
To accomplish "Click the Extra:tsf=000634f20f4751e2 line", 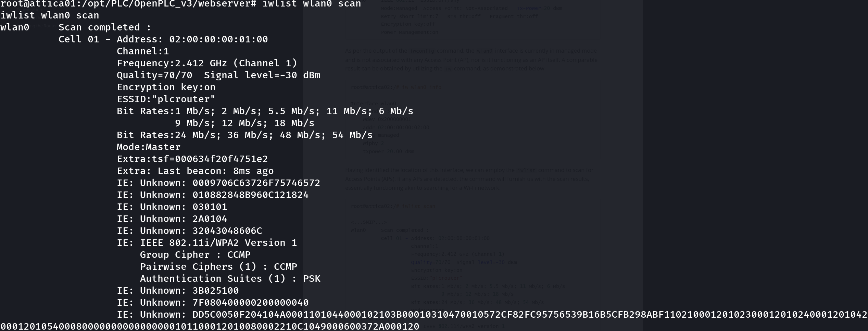I will tap(192, 159).
